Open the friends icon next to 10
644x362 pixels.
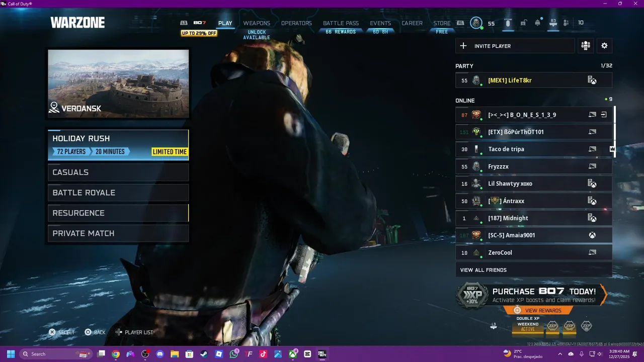click(566, 23)
